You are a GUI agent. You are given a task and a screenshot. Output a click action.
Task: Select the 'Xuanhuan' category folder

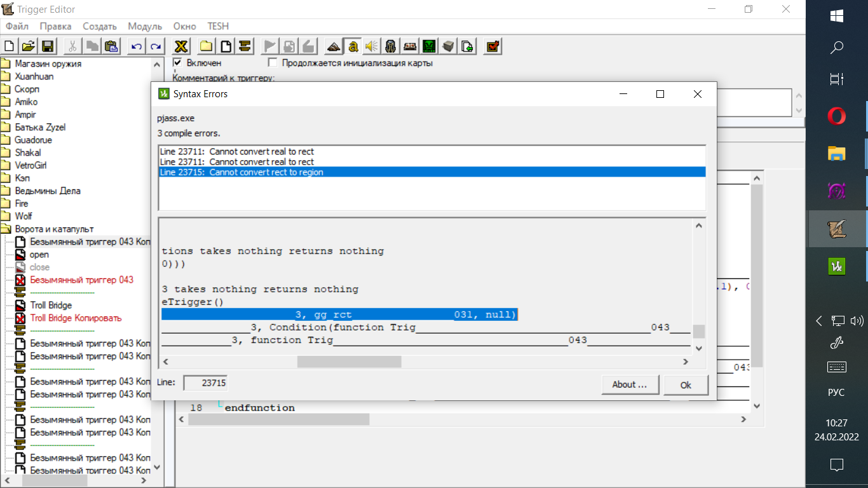click(x=34, y=76)
